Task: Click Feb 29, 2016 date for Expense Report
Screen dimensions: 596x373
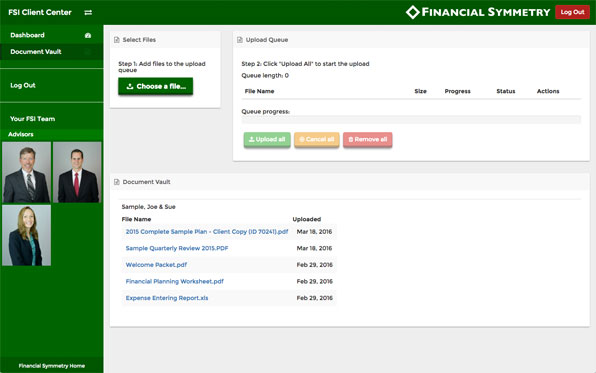Action: tap(315, 298)
